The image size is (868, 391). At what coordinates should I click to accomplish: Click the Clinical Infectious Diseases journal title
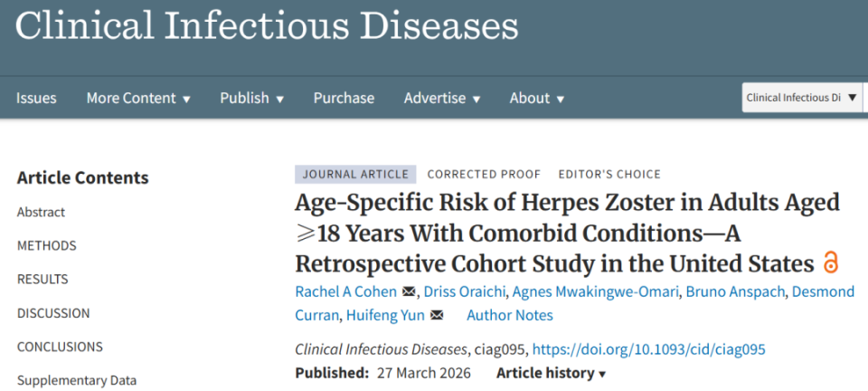[267, 26]
